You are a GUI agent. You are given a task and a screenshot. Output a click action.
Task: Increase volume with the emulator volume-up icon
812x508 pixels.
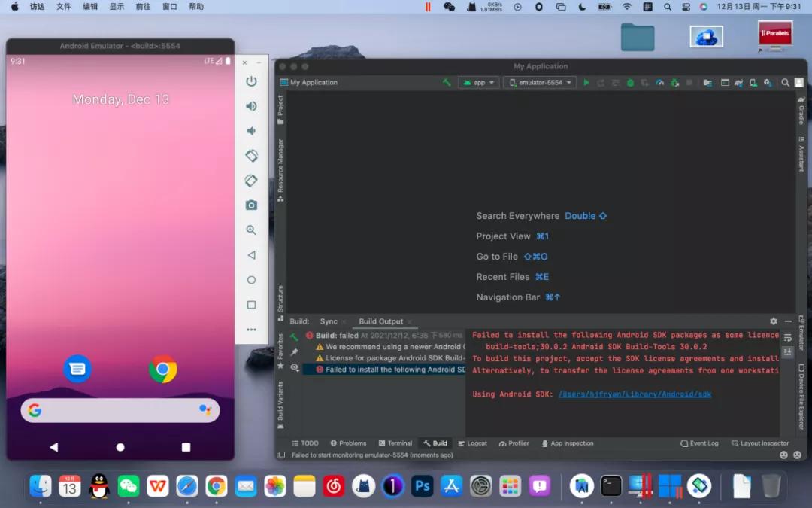(x=251, y=106)
